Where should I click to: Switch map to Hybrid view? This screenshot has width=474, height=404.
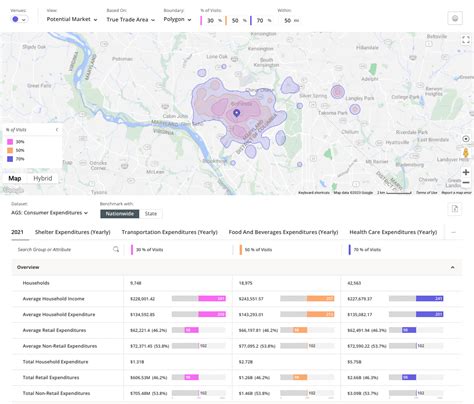43,178
